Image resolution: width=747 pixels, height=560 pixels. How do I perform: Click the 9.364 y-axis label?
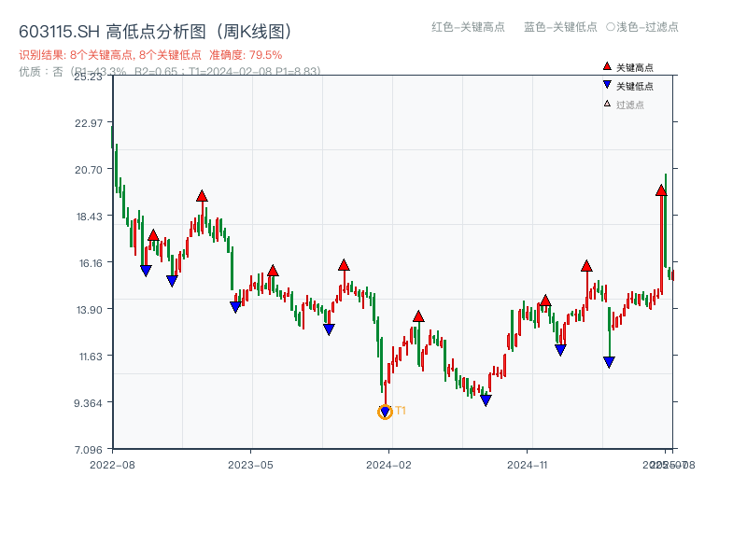click(88, 403)
